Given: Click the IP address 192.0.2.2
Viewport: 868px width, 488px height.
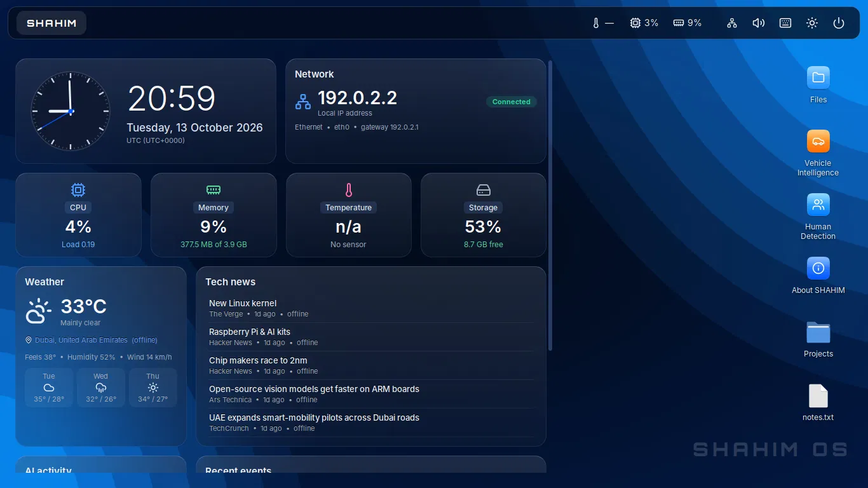Looking at the screenshot, I should point(357,98).
